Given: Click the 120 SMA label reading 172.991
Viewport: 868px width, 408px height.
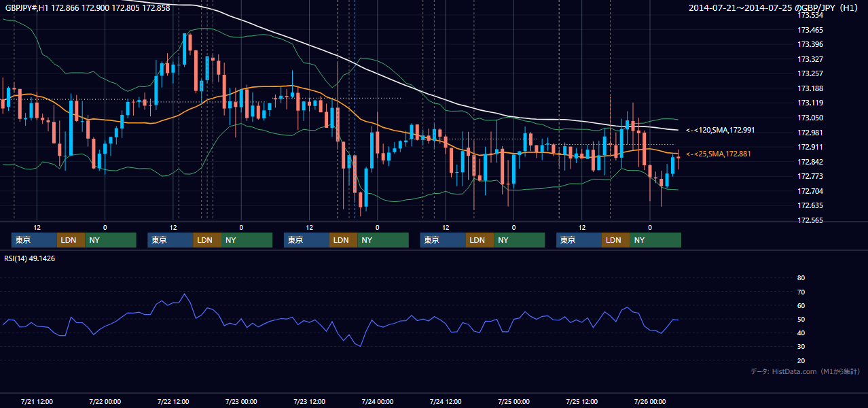Looking at the screenshot, I should point(721,130).
